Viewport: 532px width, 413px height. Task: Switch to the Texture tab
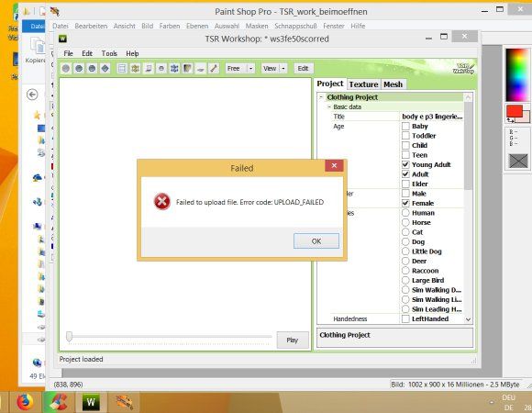click(x=364, y=84)
